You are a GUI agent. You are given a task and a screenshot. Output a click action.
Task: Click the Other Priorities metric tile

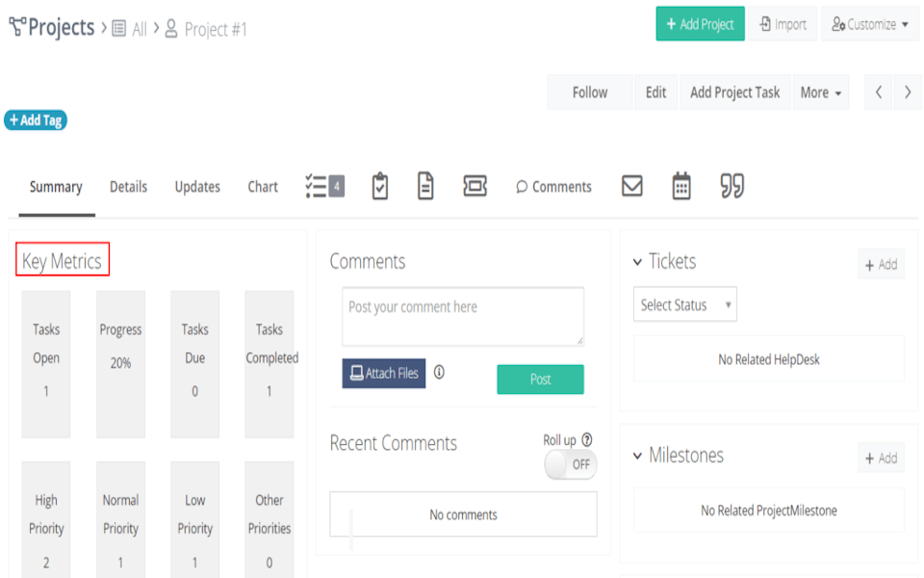pos(269,519)
